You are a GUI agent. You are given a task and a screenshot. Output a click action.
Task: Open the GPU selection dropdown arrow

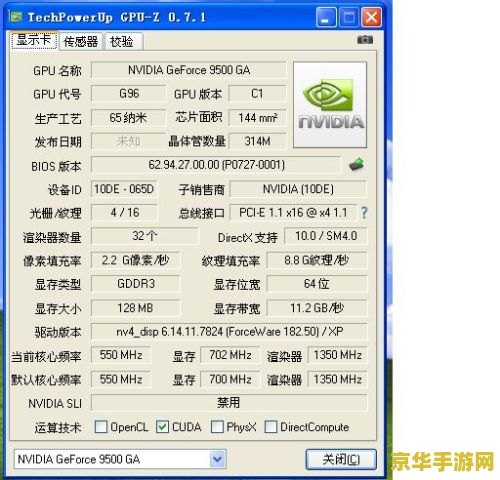tap(218, 459)
